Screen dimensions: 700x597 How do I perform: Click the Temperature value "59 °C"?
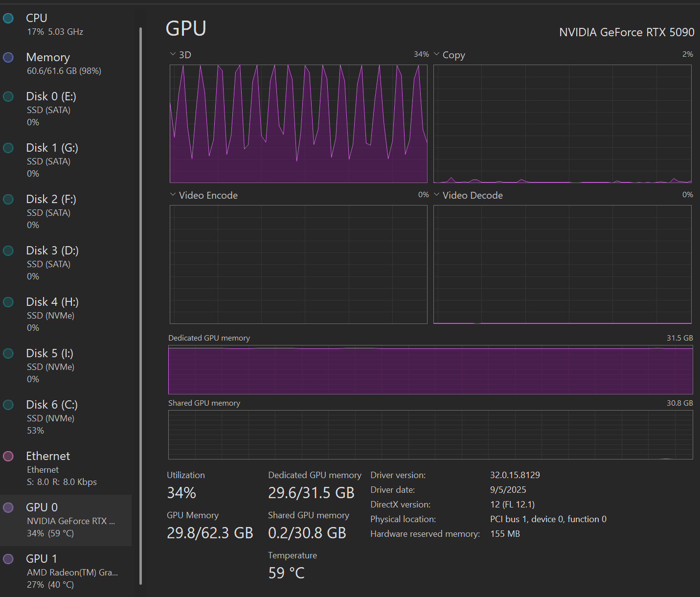point(287,573)
